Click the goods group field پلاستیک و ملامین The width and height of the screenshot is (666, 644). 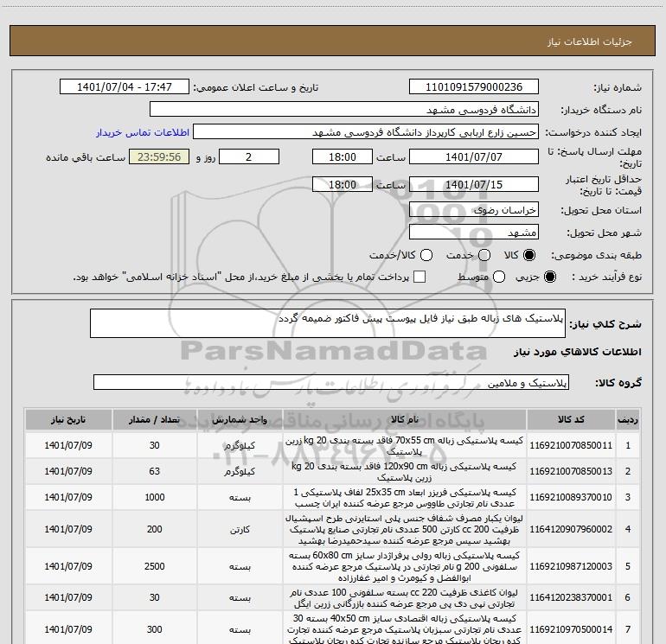(x=331, y=382)
